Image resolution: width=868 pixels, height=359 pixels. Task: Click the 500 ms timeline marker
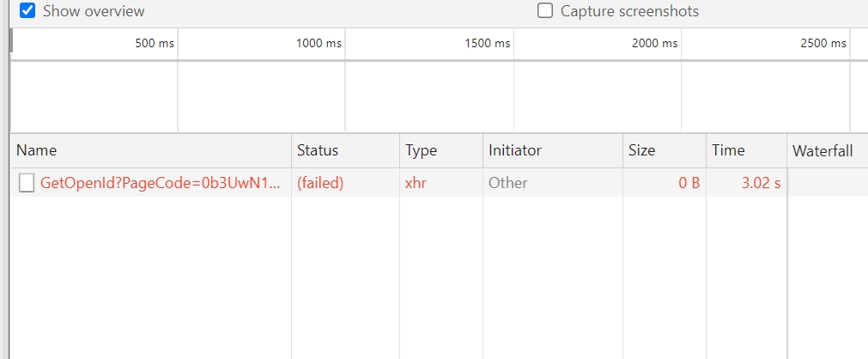[155, 43]
